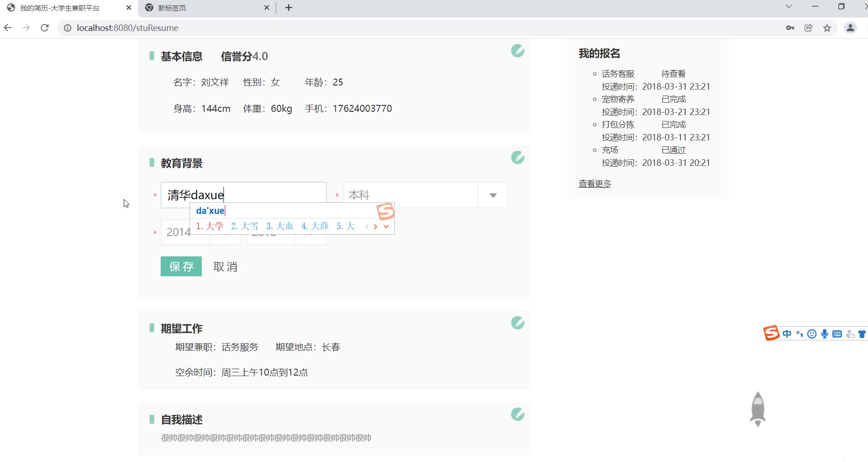The width and height of the screenshot is (868, 462).
Task: Bookmark this page with the star icon
Action: pyautogui.click(x=827, y=28)
